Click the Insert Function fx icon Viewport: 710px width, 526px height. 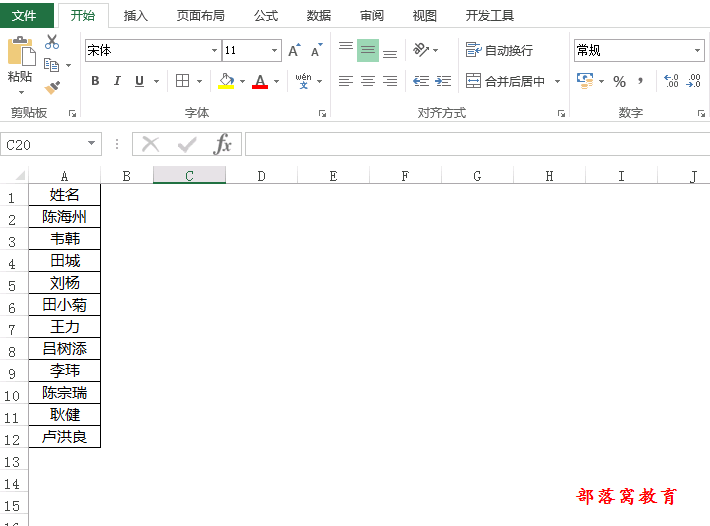[223, 145]
